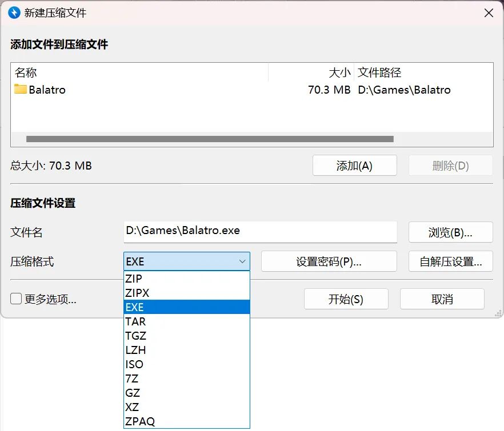
Task: Select LZH compression format
Action: tap(187, 350)
